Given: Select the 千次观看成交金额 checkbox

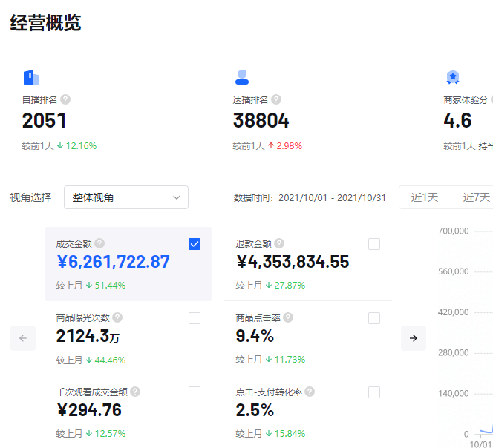Looking at the screenshot, I should click(195, 392).
